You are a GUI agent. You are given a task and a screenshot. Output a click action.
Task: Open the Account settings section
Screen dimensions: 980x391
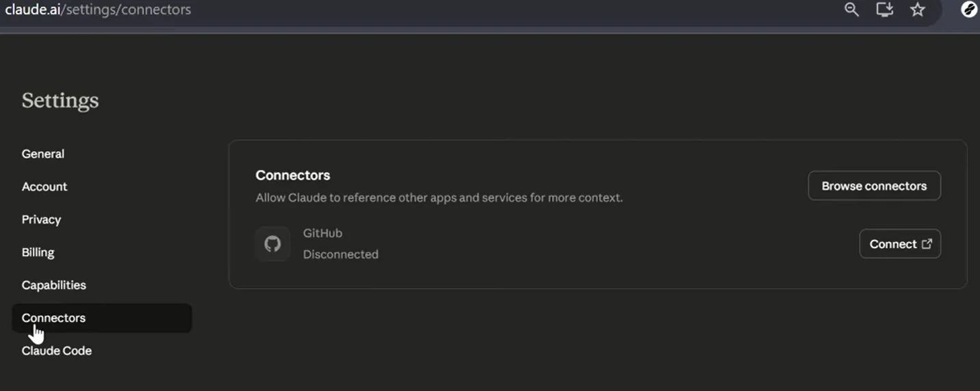click(x=44, y=187)
